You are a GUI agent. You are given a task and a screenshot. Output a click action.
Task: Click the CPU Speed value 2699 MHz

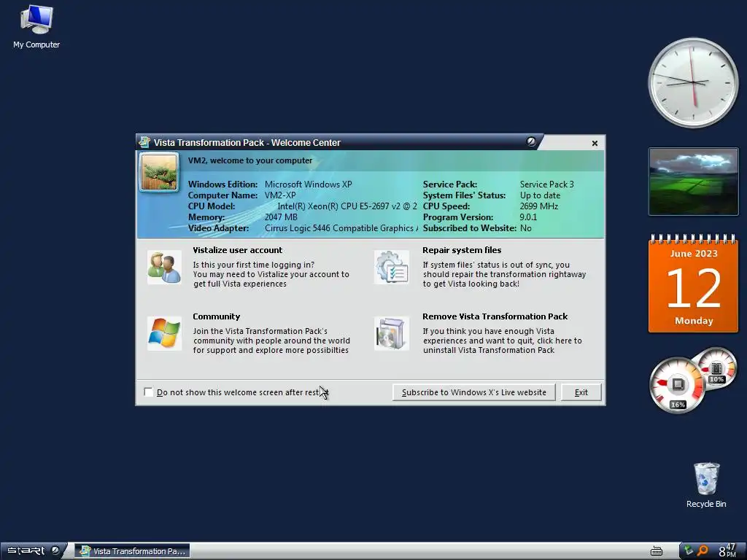pyautogui.click(x=539, y=206)
